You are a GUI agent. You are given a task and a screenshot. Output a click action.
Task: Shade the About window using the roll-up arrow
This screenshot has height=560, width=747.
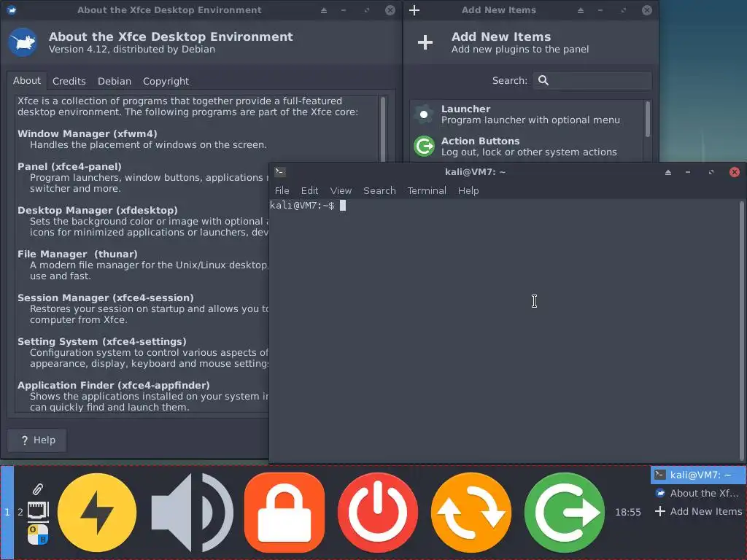323,10
